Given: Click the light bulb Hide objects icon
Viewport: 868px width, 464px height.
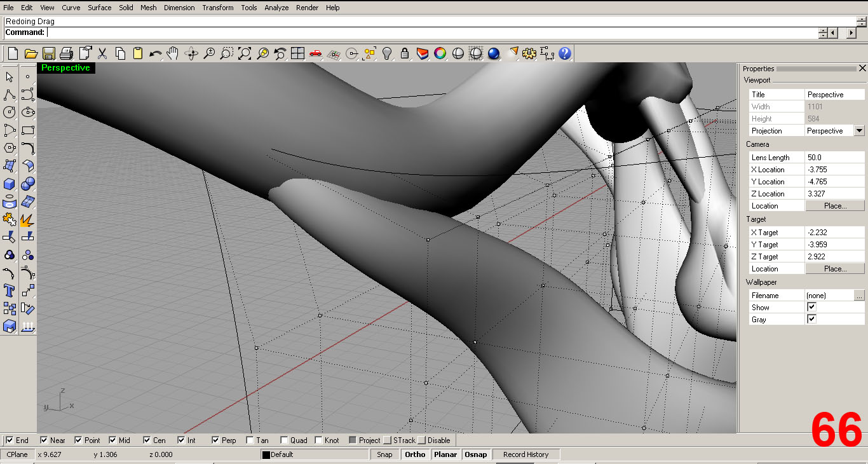Looking at the screenshot, I should [387, 54].
